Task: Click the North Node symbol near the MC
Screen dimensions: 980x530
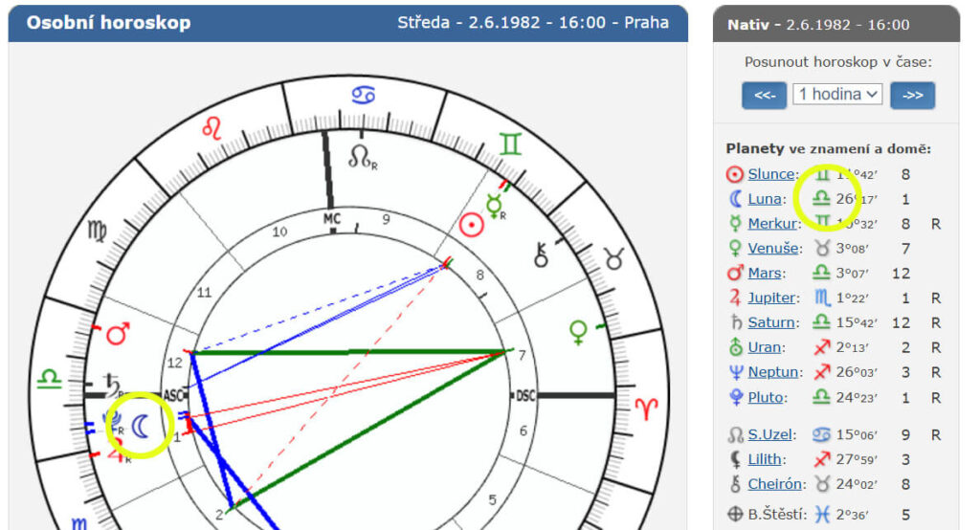Action: tap(361, 156)
